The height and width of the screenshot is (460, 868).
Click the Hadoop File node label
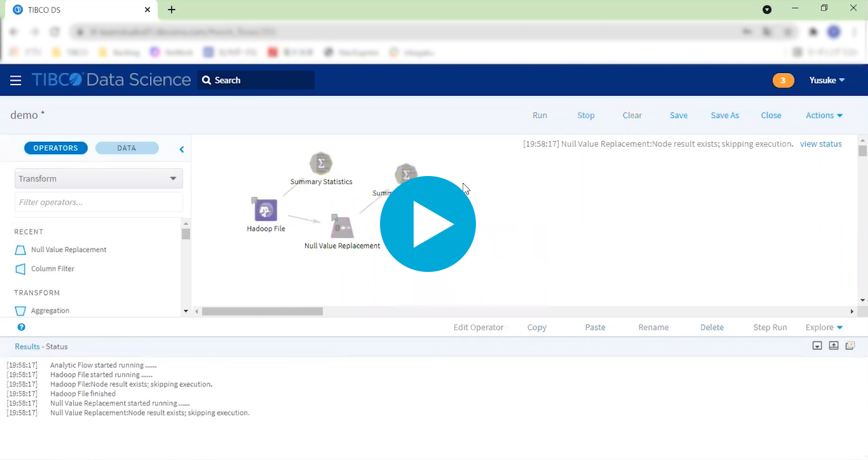tap(266, 229)
